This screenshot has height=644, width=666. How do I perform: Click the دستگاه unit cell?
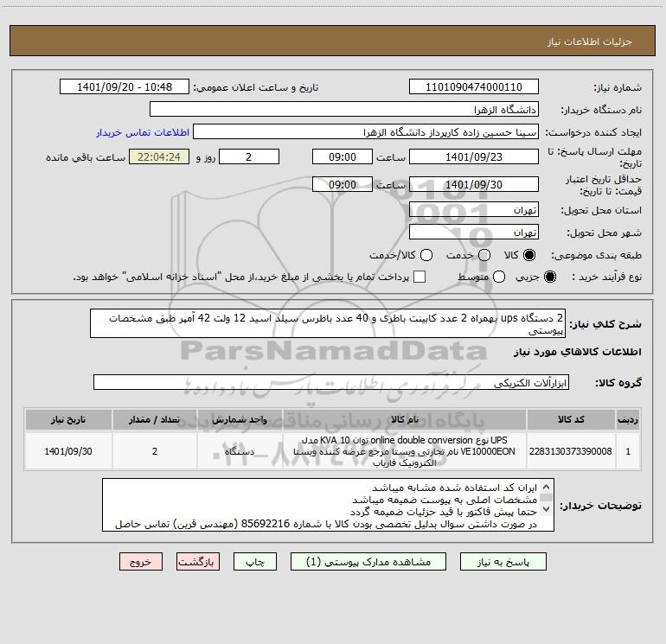(x=240, y=451)
